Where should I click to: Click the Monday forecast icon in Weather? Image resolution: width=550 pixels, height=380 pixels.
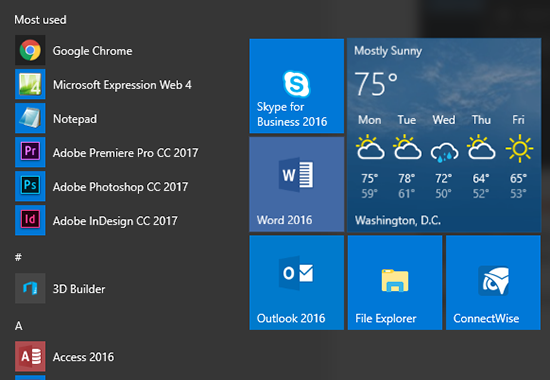click(370, 147)
